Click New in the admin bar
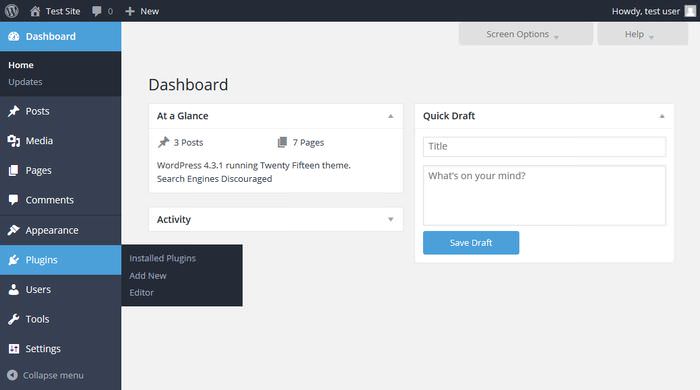700x390 pixels. click(x=150, y=11)
